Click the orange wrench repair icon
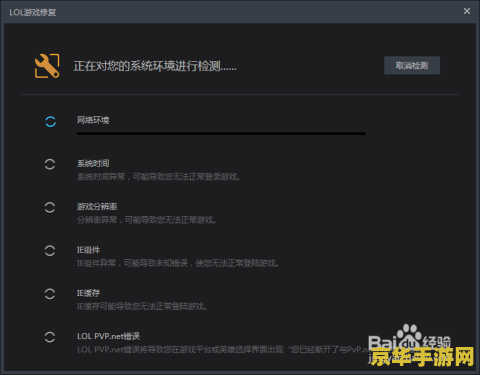This screenshot has height=375, width=480. 47,66
